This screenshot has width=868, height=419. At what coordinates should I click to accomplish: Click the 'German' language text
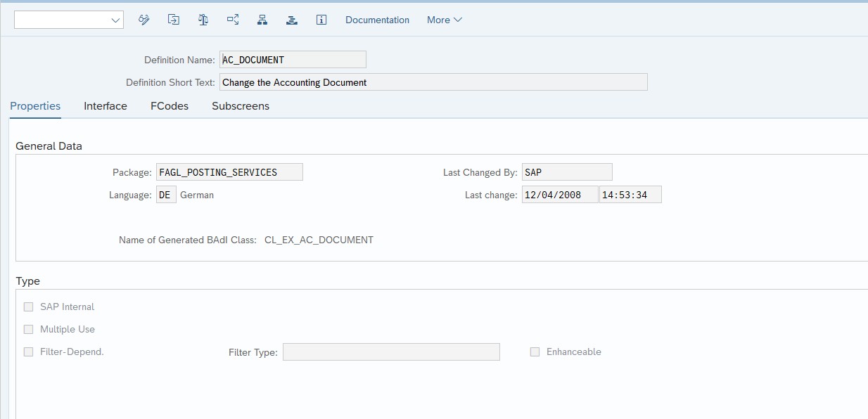[x=197, y=195]
